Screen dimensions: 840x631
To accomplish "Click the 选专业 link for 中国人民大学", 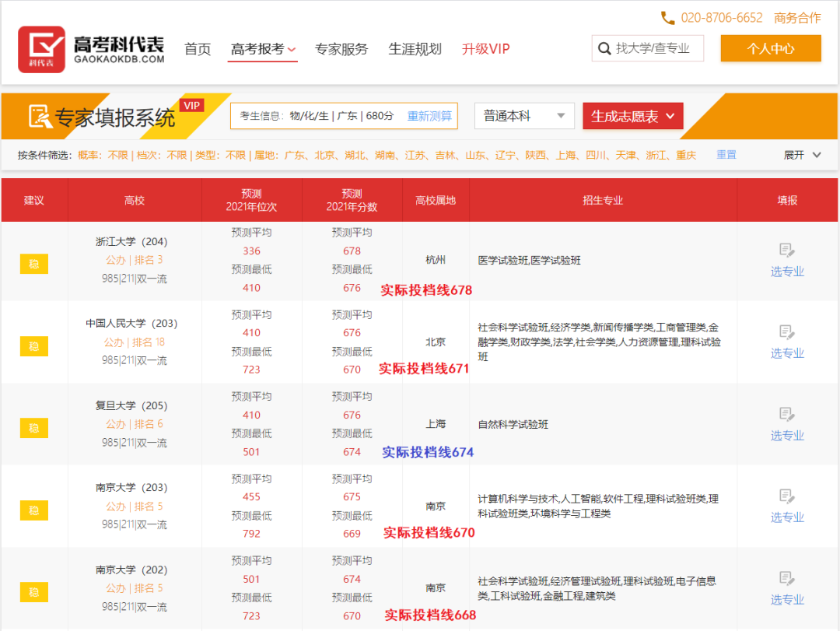I will pos(787,353).
